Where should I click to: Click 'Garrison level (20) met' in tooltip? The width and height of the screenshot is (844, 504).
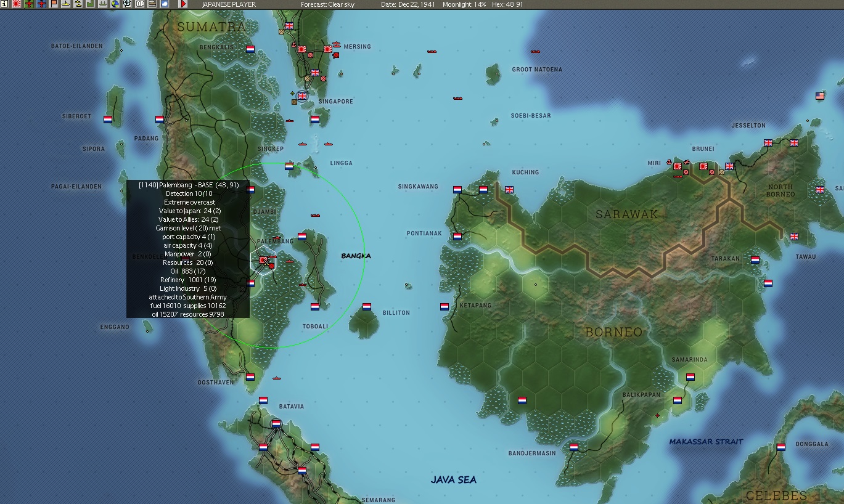(x=188, y=228)
